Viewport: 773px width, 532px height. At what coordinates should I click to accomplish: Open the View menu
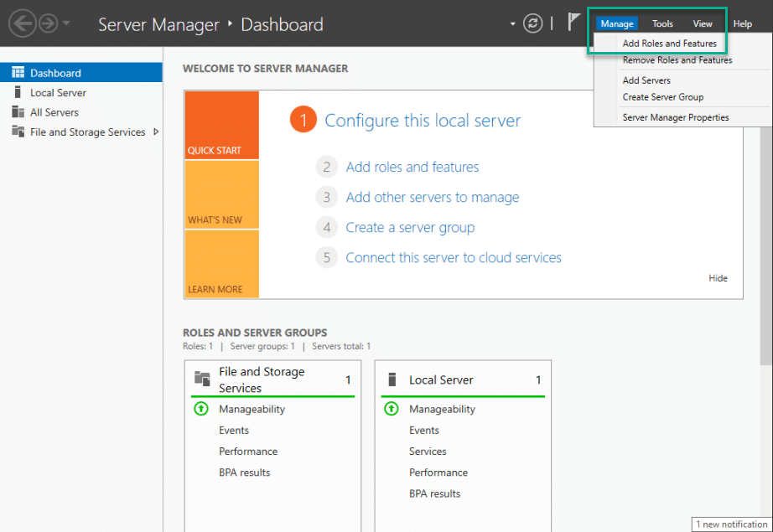click(703, 23)
